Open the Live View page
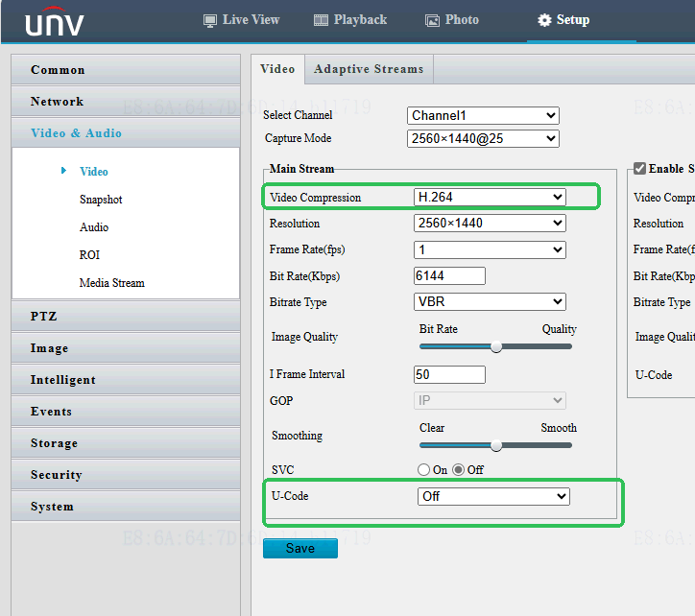Screen dimensions: 695x616 point(242,20)
